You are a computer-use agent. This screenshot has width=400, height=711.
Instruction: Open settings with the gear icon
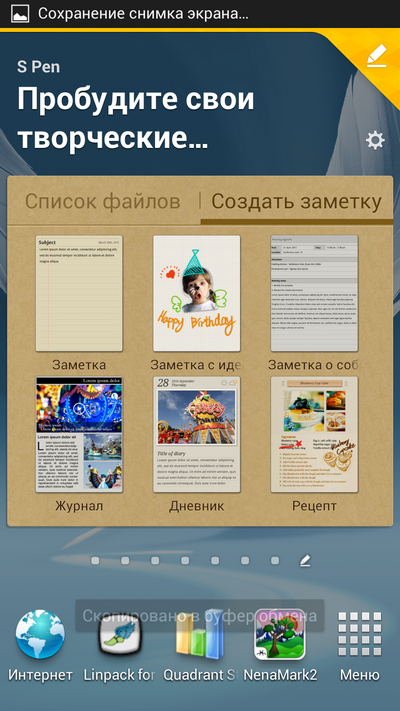375,141
